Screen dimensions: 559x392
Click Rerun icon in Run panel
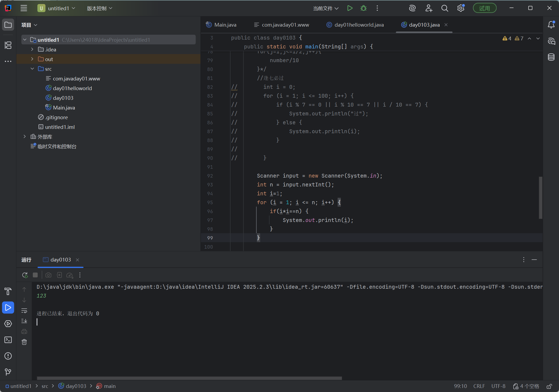[25, 275]
